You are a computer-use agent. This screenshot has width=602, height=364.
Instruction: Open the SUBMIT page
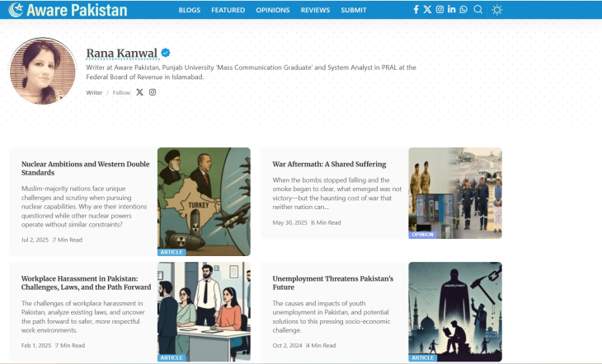[354, 10]
